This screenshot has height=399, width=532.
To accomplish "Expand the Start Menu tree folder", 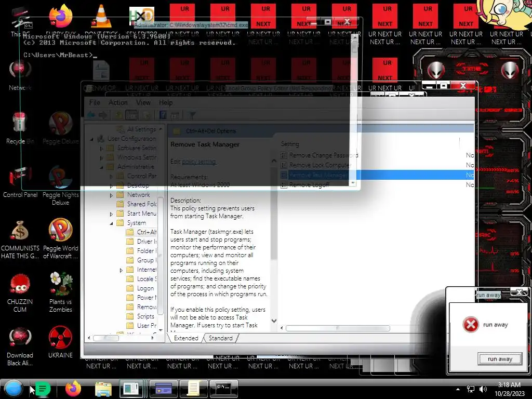I will pyautogui.click(x=111, y=214).
